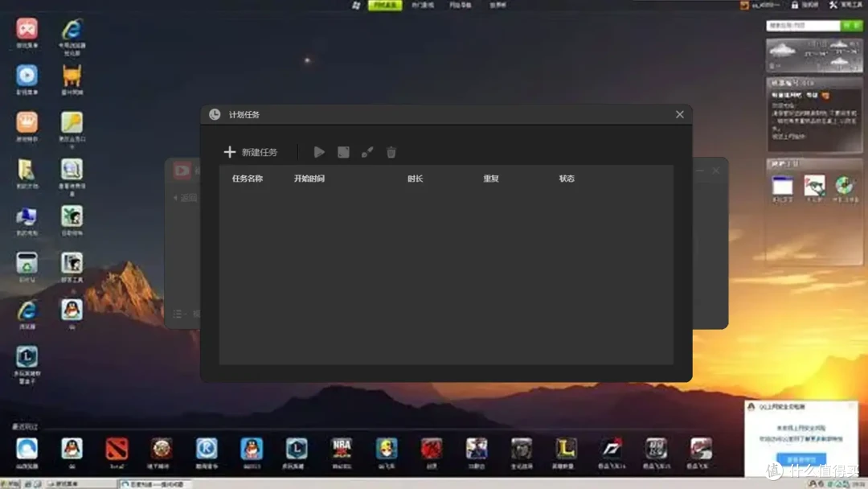Click the Windows logo icon in top bar
The width and height of the screenshot is (868, 489).
click(x=356, y=5)
